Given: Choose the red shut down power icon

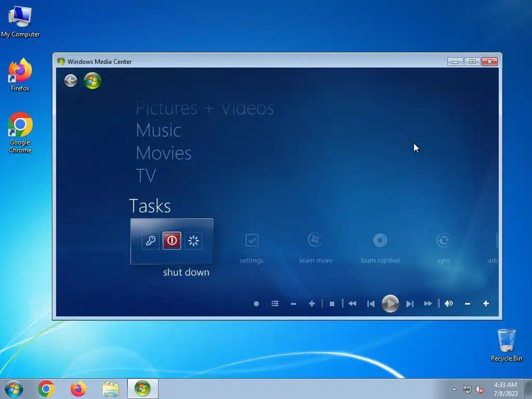Looking at the screenshot, I should (171, 241).
